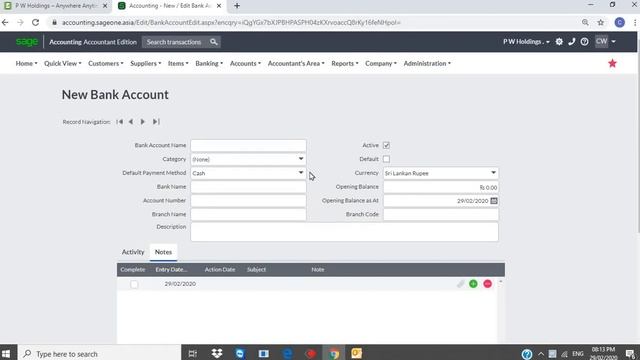Click the browser zoom magnifier icon
This screenshot has width=640, height=360.
tap(585, 22)
